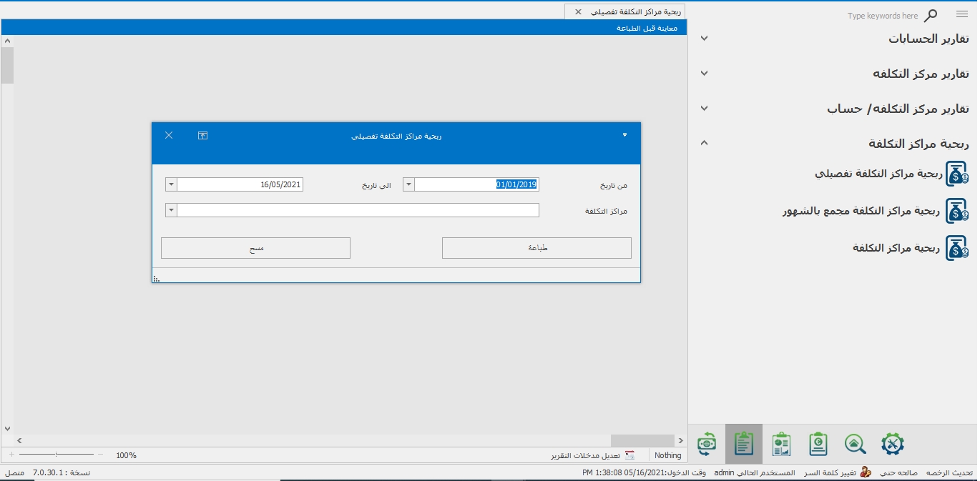Open the money exchange icon in bottom navigation
This screenshot has height=481, width=980.
[707, 444]
